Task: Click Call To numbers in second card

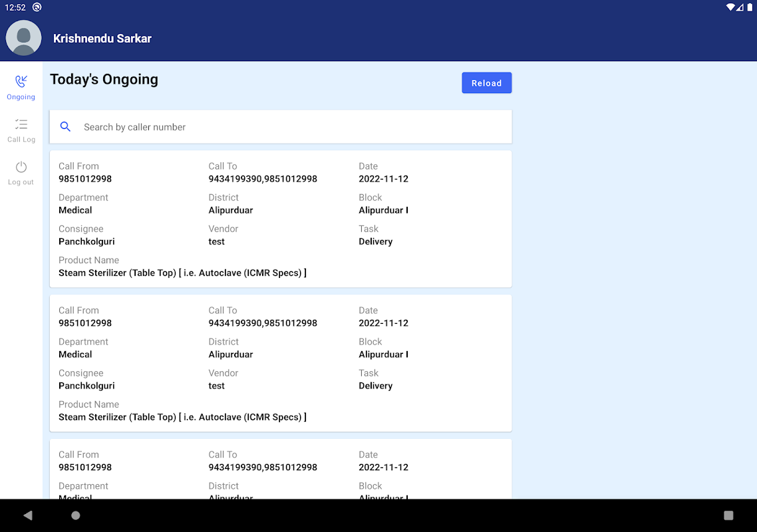Action: (x=263, y=323)
